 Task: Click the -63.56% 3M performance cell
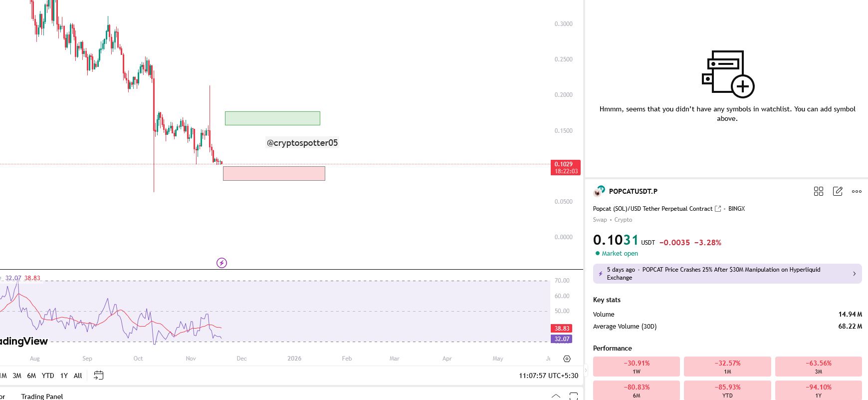[819, 367]
